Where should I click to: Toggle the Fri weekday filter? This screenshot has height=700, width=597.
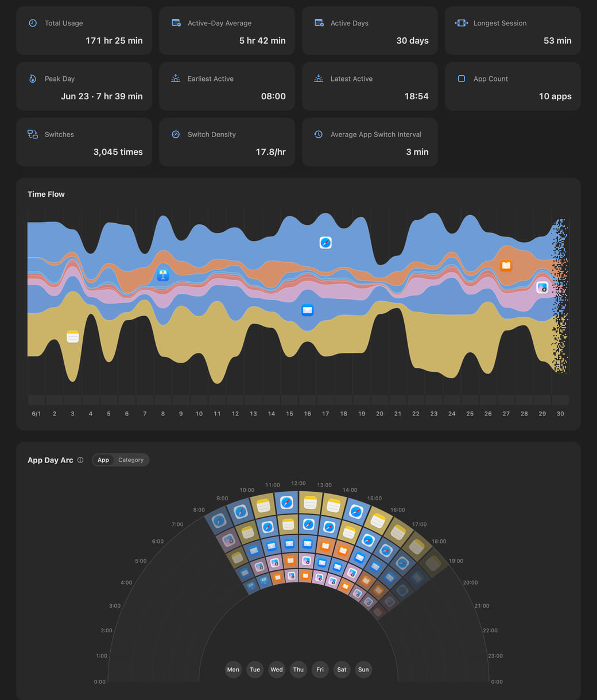320,670
